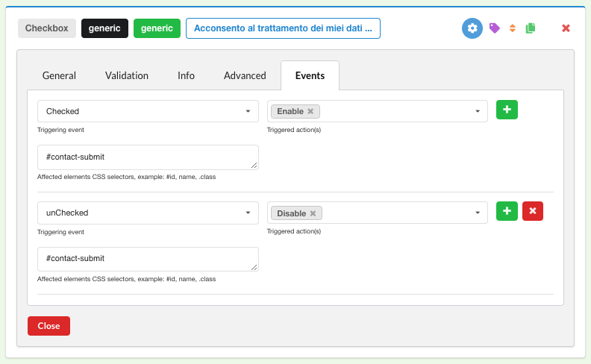Click the first #contact-submit selector field

tap(148, 157)
